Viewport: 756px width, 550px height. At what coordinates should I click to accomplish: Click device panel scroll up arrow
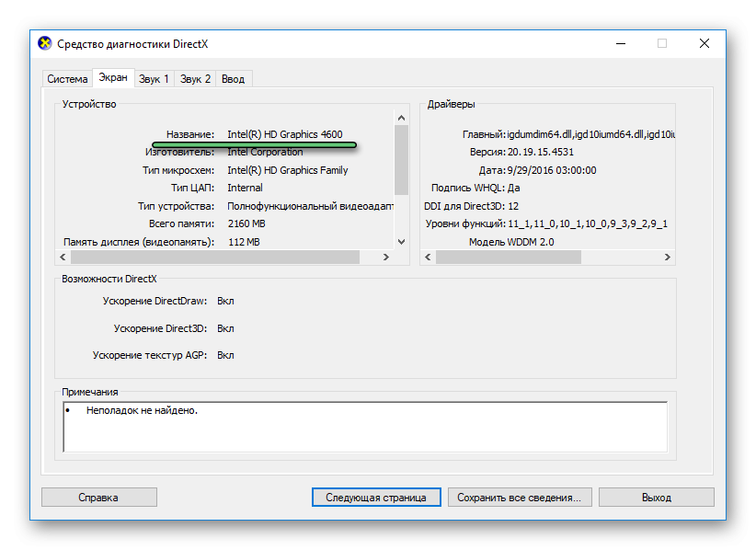pyautogui.click(x=401, y=118)
